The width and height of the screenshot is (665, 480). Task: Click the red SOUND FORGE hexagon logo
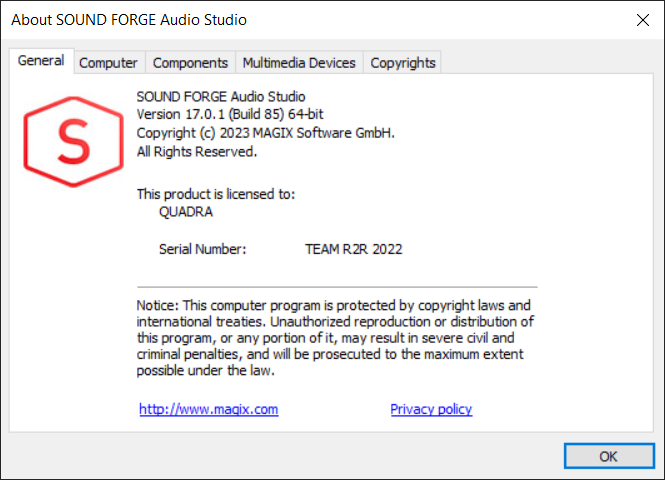pyautogui.click(x=73, y=142)
